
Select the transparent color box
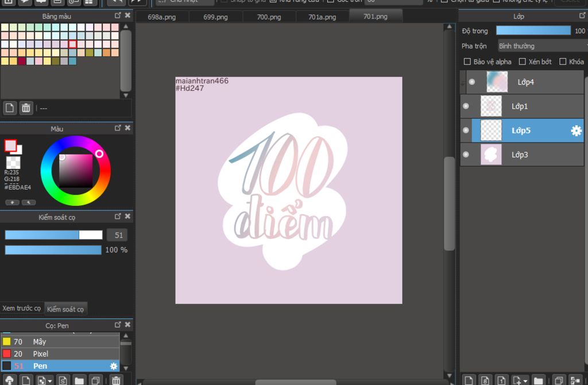pos(13,163)
